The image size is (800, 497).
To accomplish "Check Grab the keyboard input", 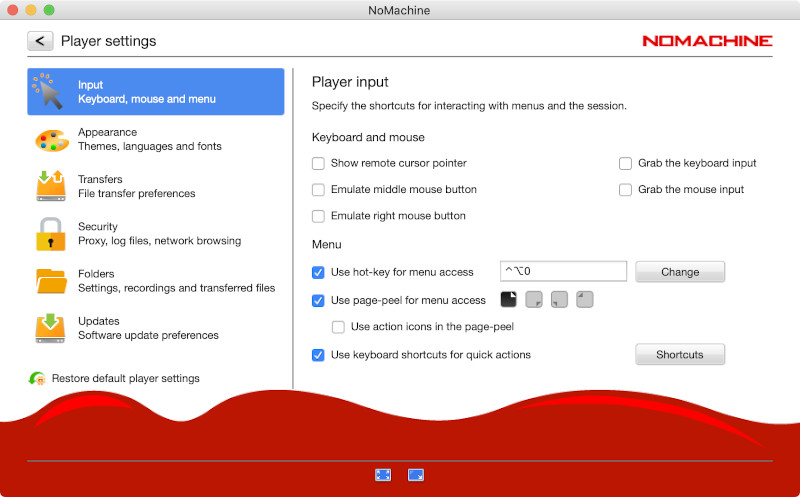I will [x=626, y=163].
